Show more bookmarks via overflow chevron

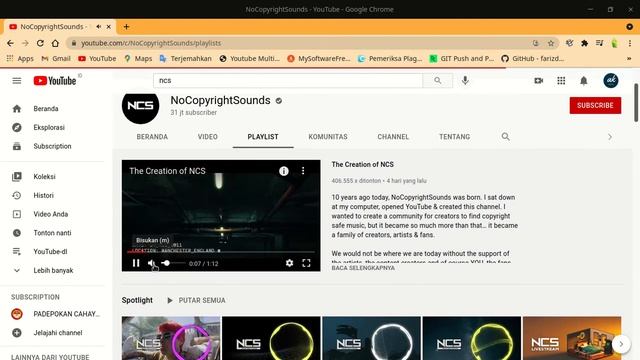click(x=629, y=58)
